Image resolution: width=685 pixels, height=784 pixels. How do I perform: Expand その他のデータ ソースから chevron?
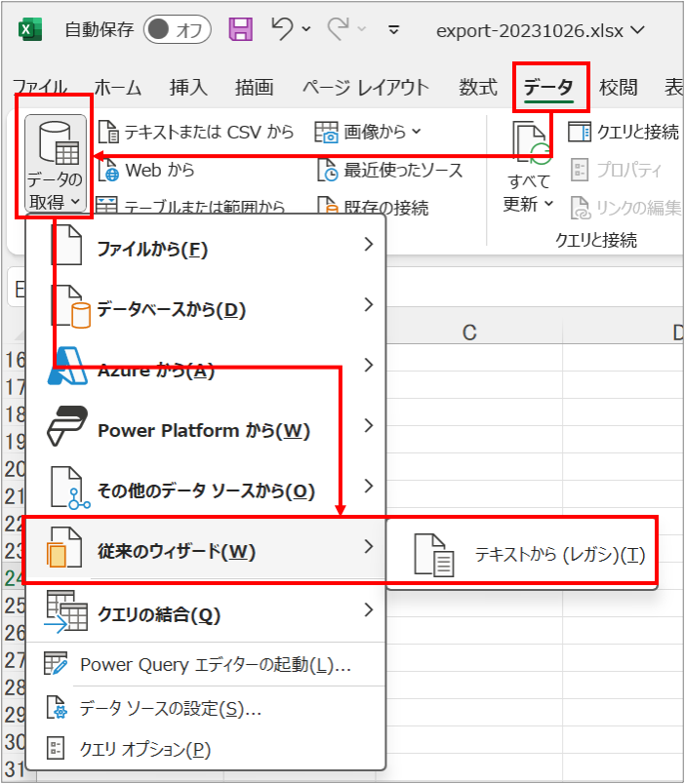pos(369,486)
